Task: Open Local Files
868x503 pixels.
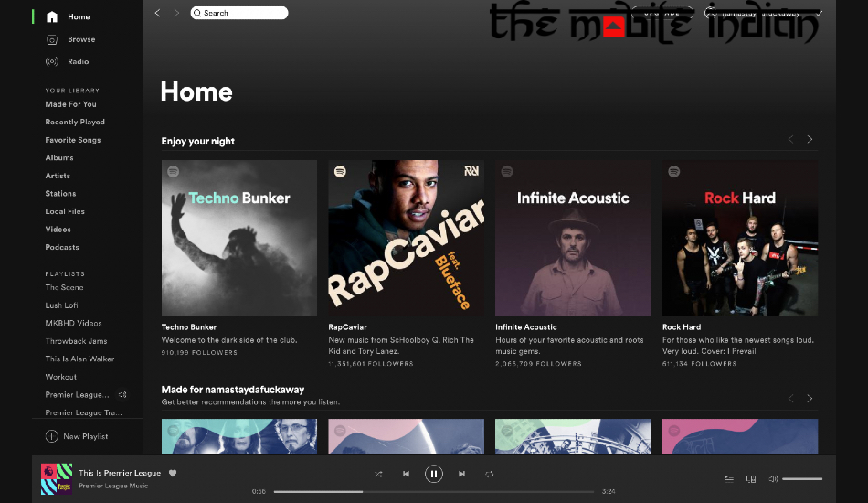Action: (65, 211)
